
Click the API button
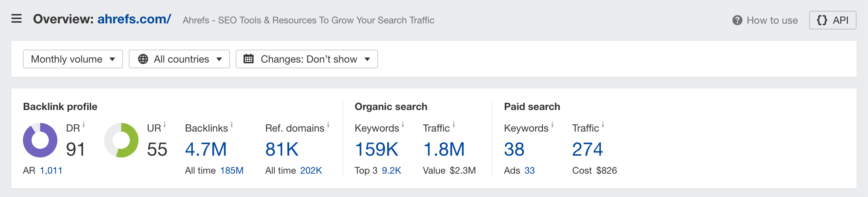tap(832, 20)
